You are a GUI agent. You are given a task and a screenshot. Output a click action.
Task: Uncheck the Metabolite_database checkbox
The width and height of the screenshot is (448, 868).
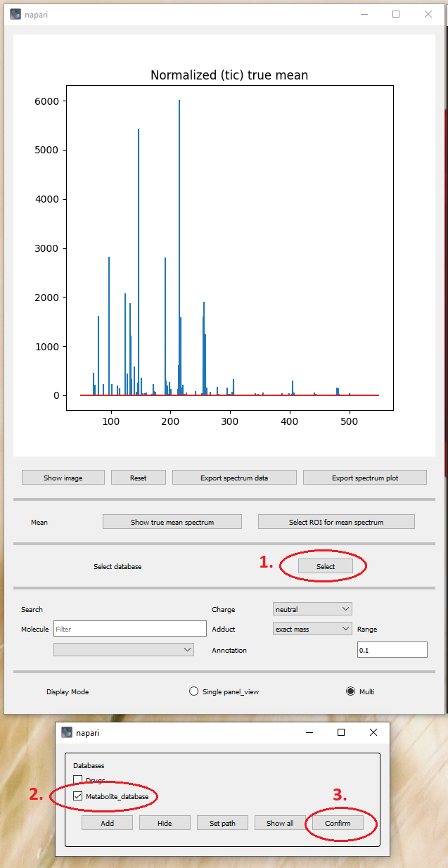point(78,796)
